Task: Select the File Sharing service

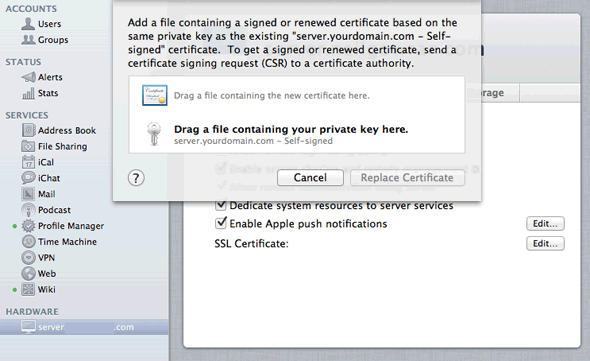Action: click(x=54, y=146)
